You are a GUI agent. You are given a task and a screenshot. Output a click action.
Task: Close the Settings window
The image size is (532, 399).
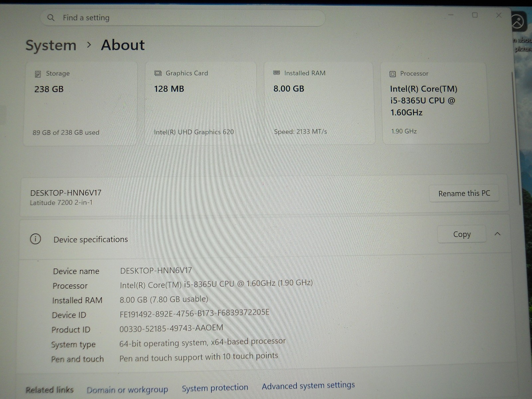[499, 15]
